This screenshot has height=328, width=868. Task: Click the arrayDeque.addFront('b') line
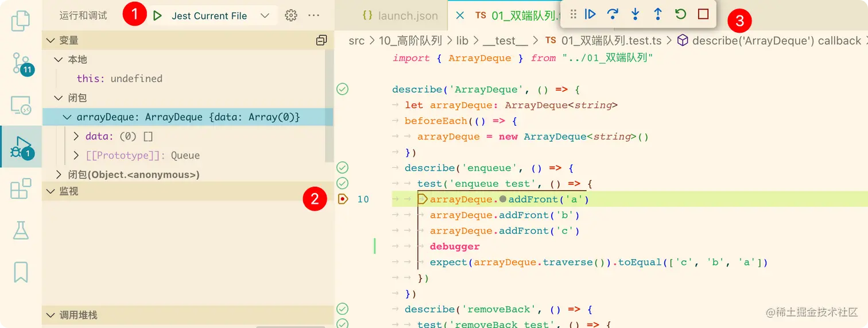(x=505, y=215)
